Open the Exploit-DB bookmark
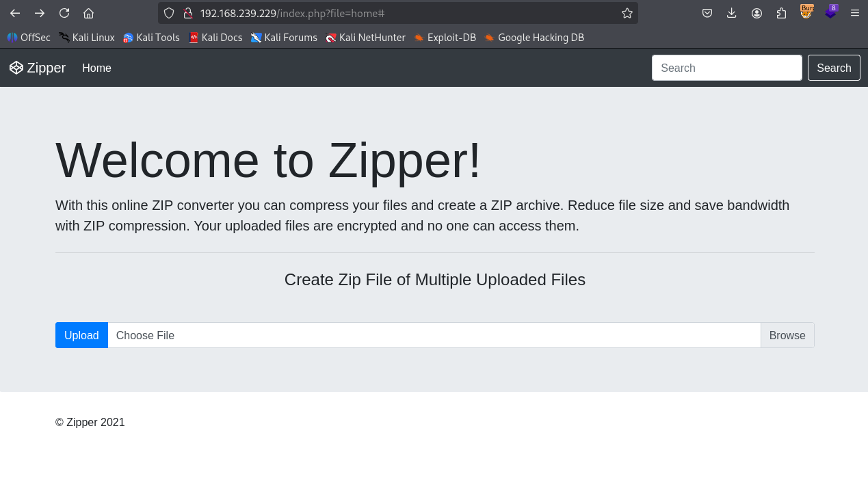The width and height of the screenshot is (868, 489). click(445, 38)
